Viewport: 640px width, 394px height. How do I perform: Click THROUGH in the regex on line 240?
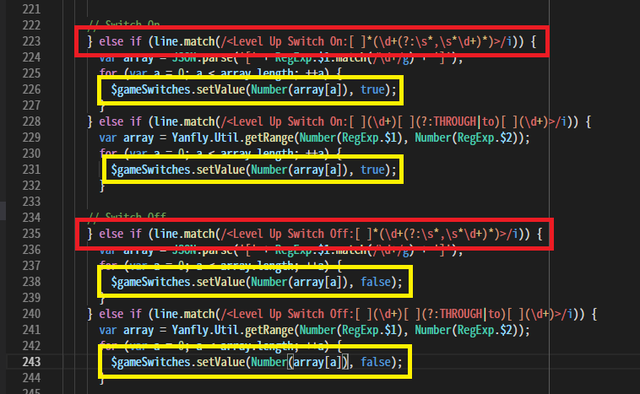pos(461,314)
